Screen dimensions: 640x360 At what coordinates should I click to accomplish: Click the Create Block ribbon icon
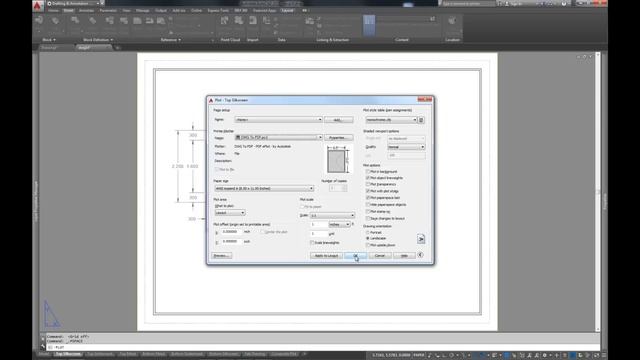(x=75, y=20)
